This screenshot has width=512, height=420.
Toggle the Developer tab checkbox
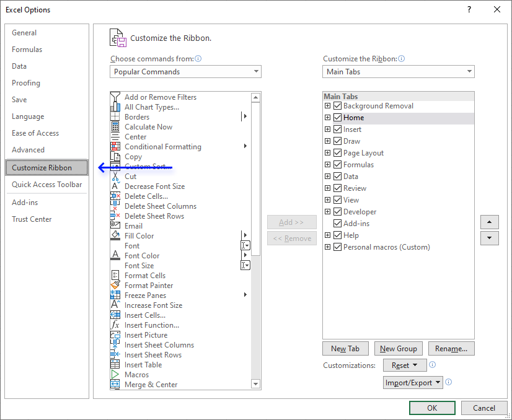click(x=338, y=211)
